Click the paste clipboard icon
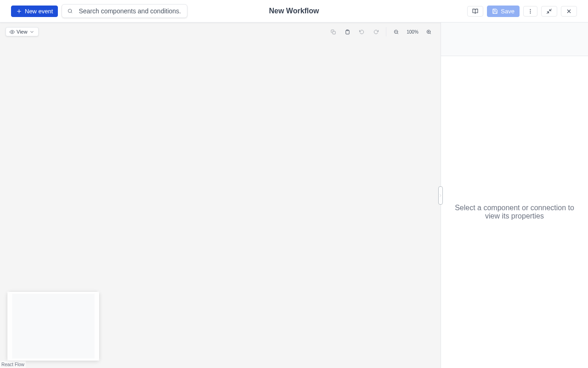 (347, 32)
